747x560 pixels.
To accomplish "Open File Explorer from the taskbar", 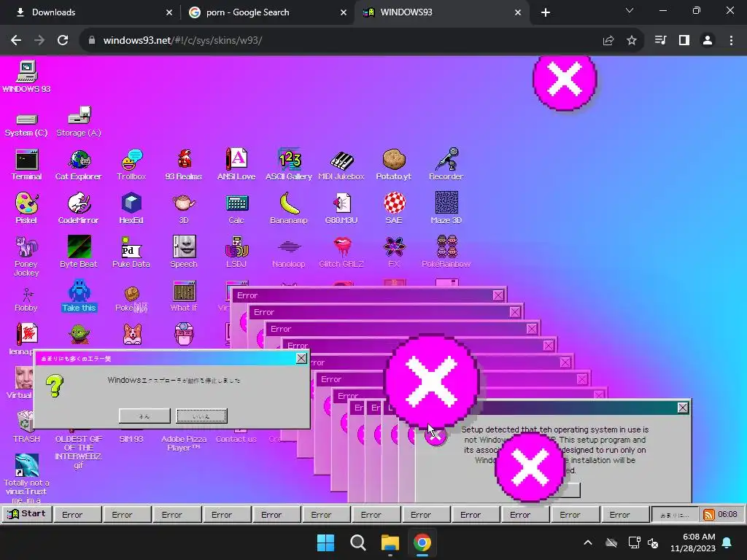I will pos(390,542).
